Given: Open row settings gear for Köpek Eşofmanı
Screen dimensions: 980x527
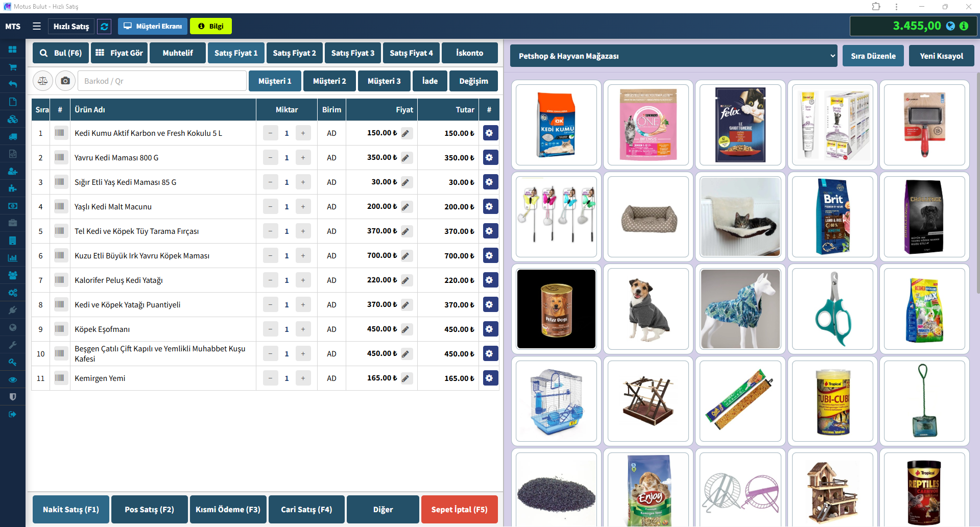Looking at the screenshot, I should point(490,329).
